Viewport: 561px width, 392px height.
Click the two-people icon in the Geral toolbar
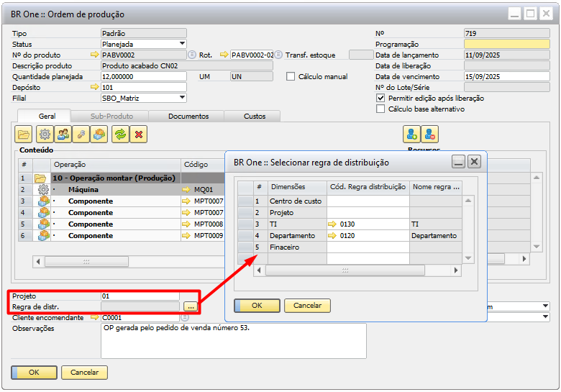pos(63,134)
